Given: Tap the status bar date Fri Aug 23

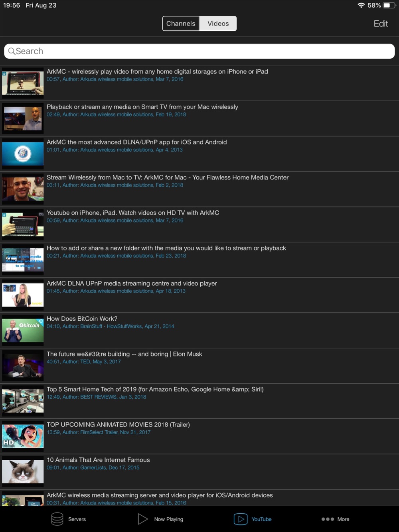Looking at the screenshot, I should pyautogui.click(x=41, y=5).
